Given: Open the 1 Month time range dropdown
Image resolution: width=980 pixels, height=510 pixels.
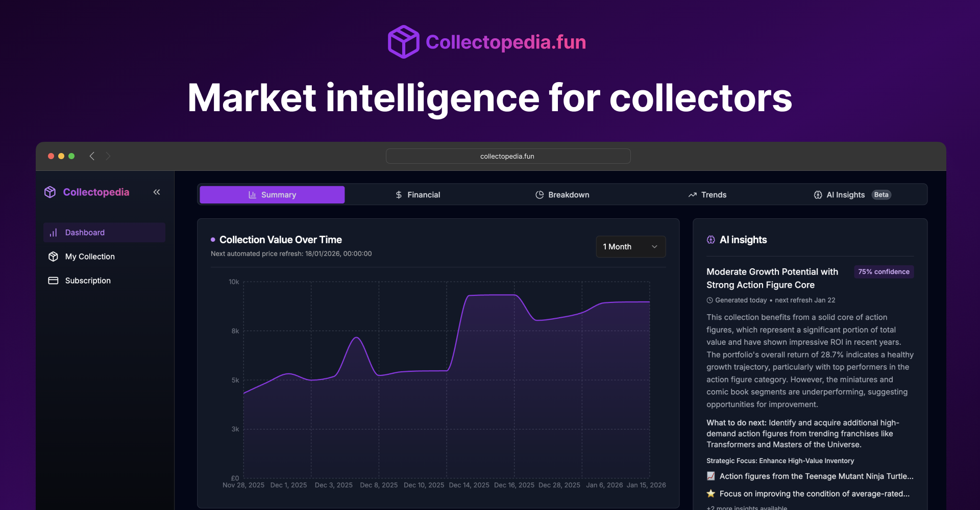Looking at the screenshot, I should tap(630, 246).
